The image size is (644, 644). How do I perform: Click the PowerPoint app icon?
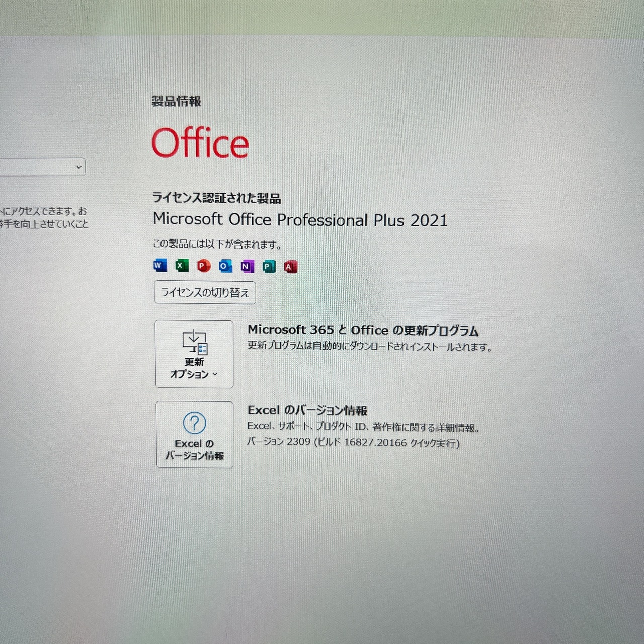[x=203, y=266]
